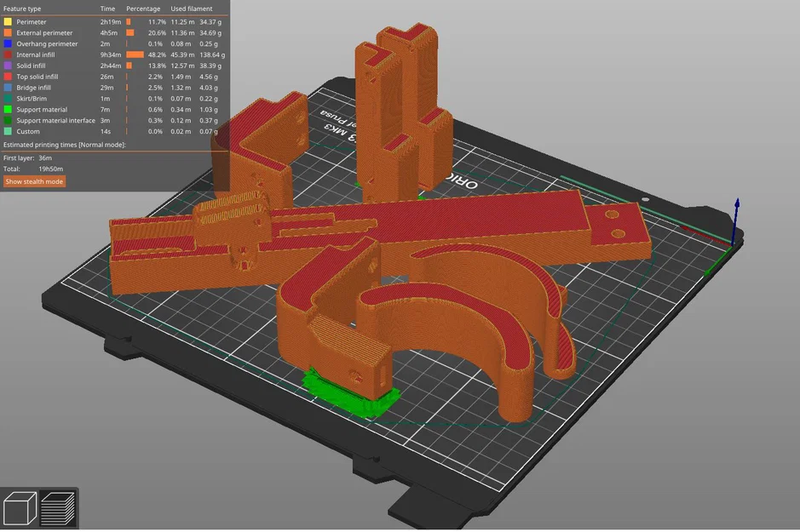Click the Perimeter yellow legend icon
Viewport: 800px width, 532px height.
[9, 21]
